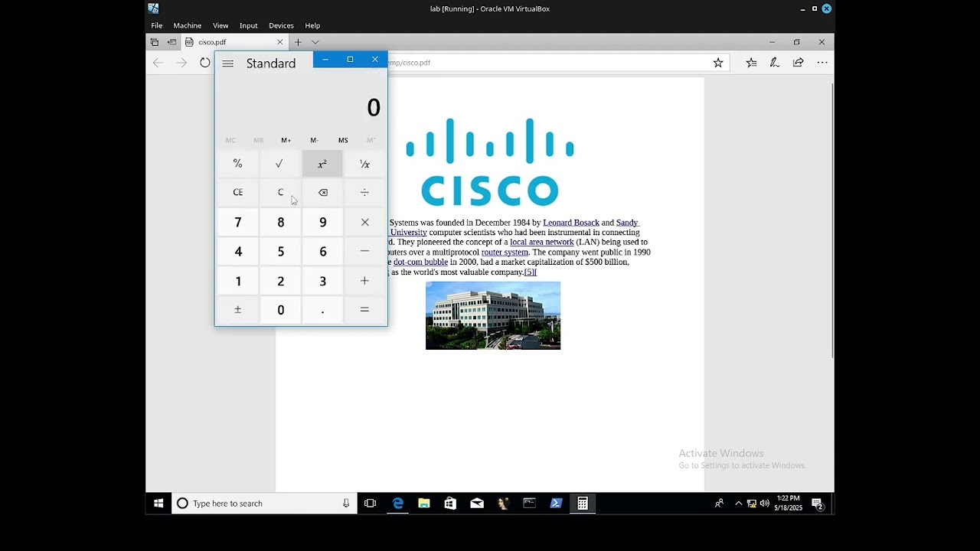Click the M+ memory add button
The width and height of the screenshot is (980, 551).
(x=286, y=140)
